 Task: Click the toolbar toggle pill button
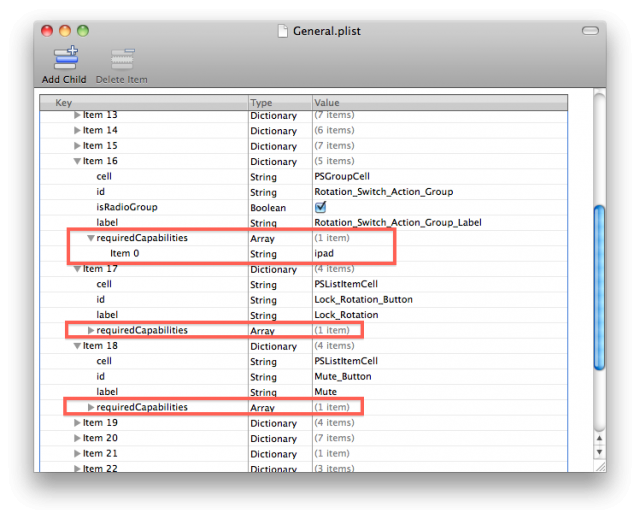pos(590,31)
